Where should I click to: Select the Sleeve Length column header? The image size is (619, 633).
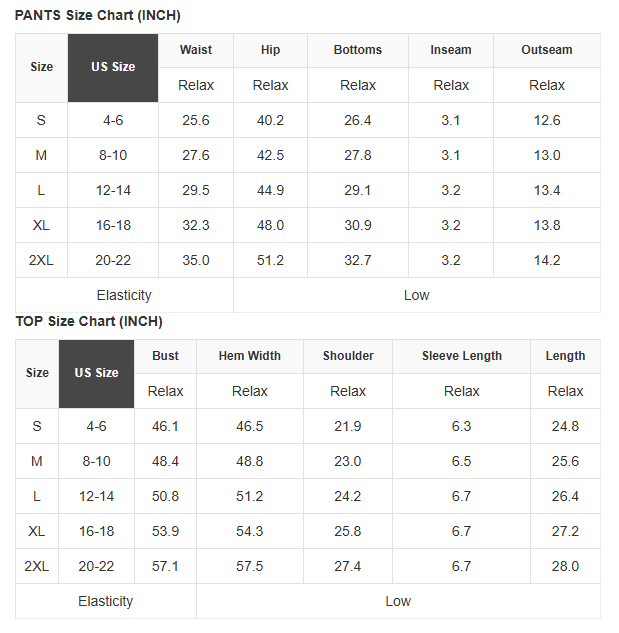coord(462,356)
